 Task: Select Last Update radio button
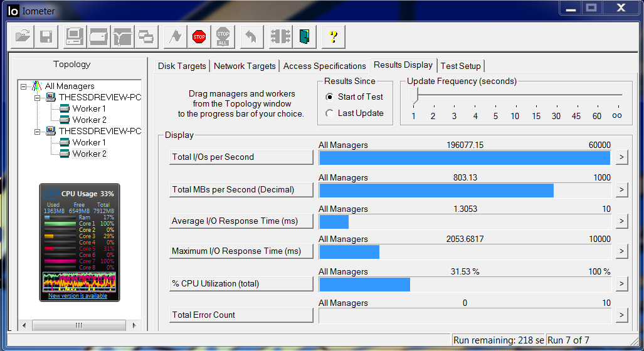[x=329, y=113]
